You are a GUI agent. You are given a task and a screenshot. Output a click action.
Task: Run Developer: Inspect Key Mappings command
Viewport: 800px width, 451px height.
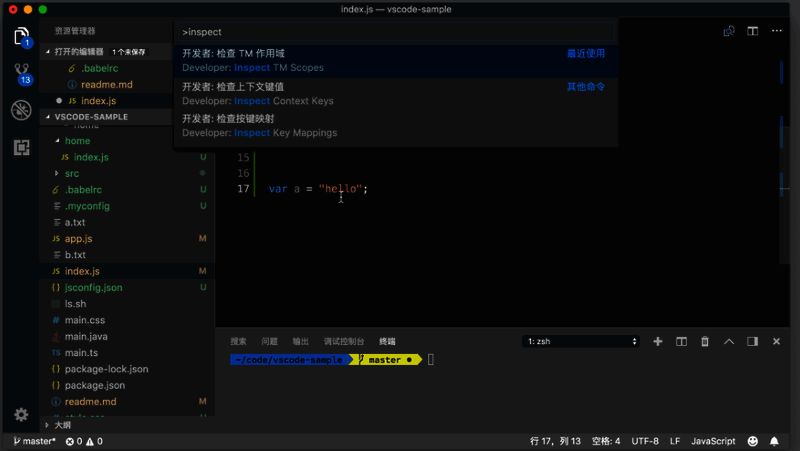click(x=395, y=126)
